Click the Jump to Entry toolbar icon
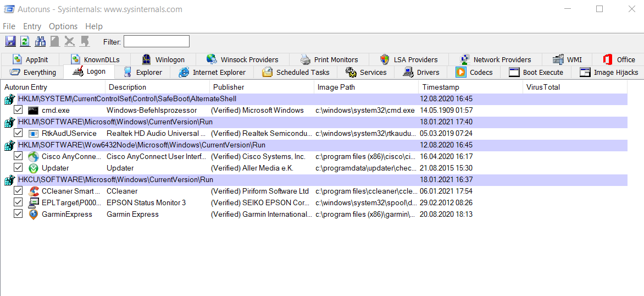Viewport: 644px width, 296px height. 85,41
